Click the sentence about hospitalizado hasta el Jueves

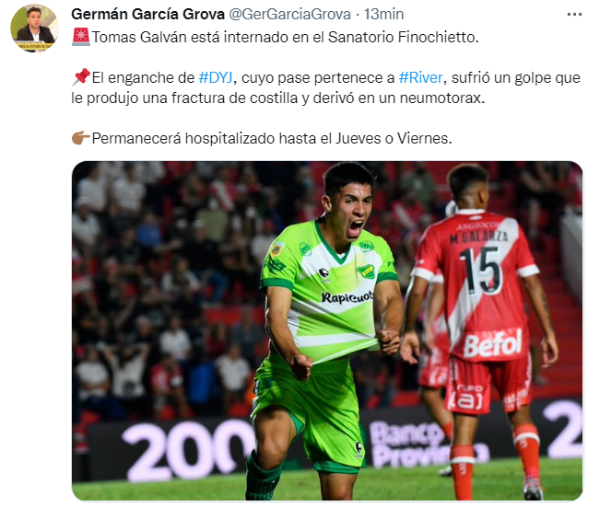(272, 138)
